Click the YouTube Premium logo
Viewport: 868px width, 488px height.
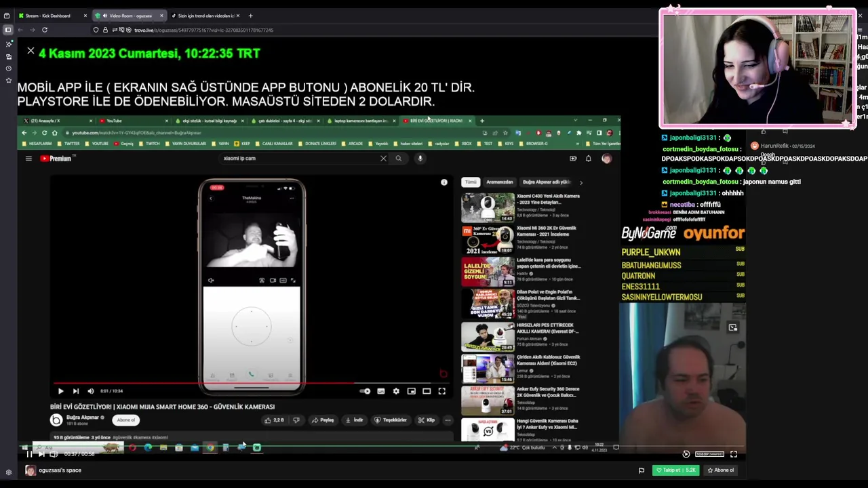point(56,159)
